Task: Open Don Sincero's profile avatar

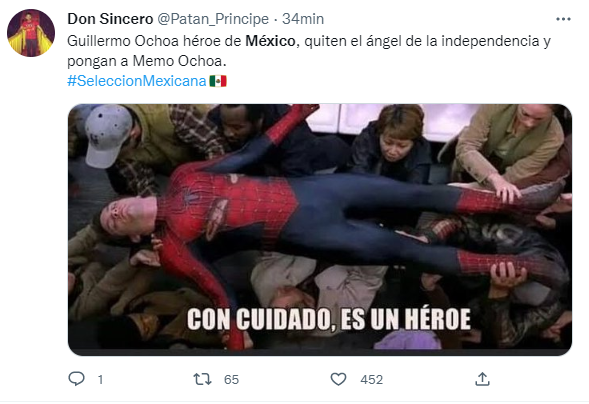Action: coord(31,33)
